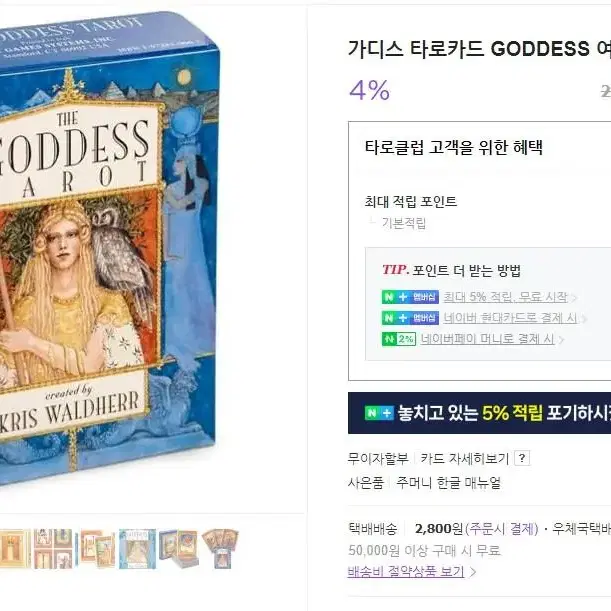Open the 최대 5% 적립, 무료 시작 link

(505, 297)
